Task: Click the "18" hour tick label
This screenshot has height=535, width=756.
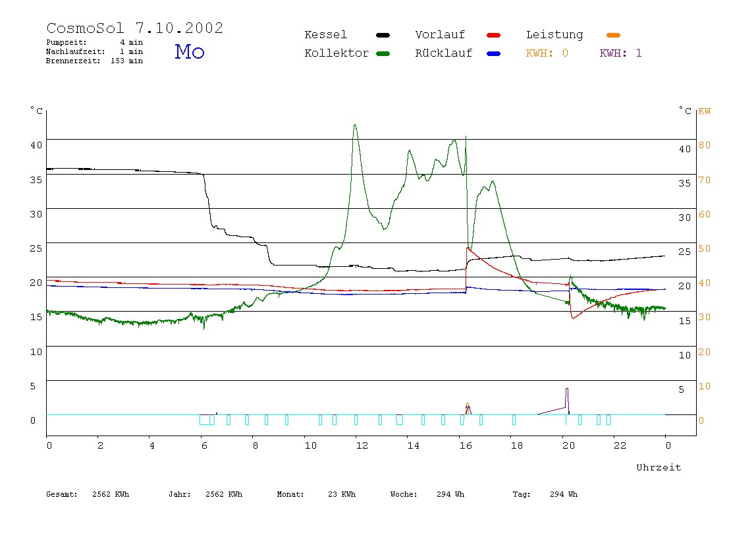Action: pos(517,446)
